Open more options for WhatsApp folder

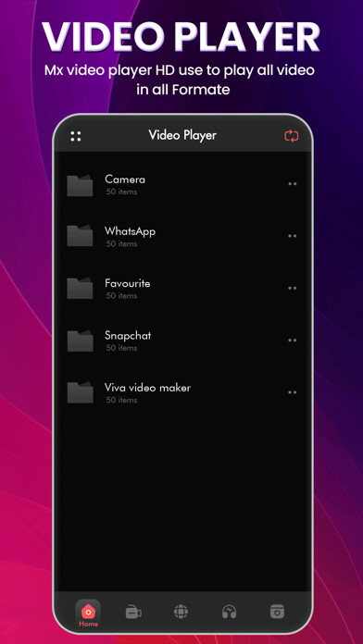point(293,236)
